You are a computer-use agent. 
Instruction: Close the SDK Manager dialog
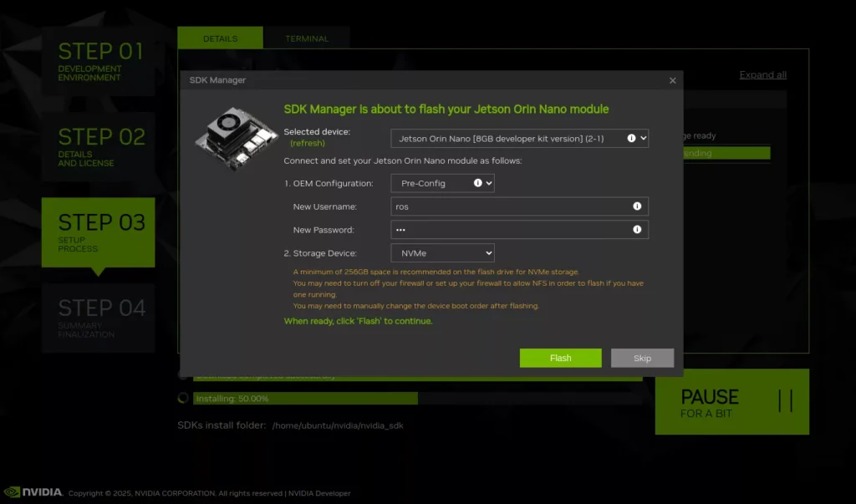pyautogui.click(x=672, y=80)
